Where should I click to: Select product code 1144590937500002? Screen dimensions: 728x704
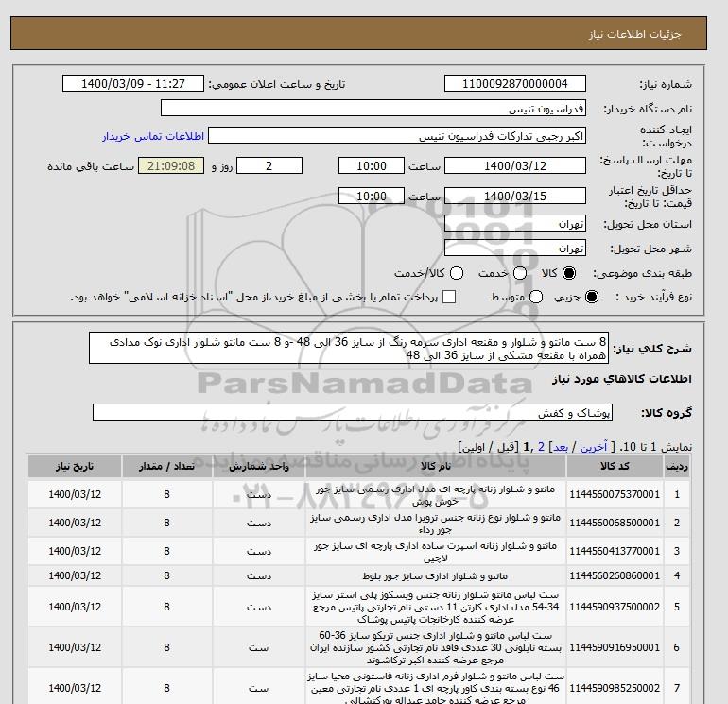615,607
